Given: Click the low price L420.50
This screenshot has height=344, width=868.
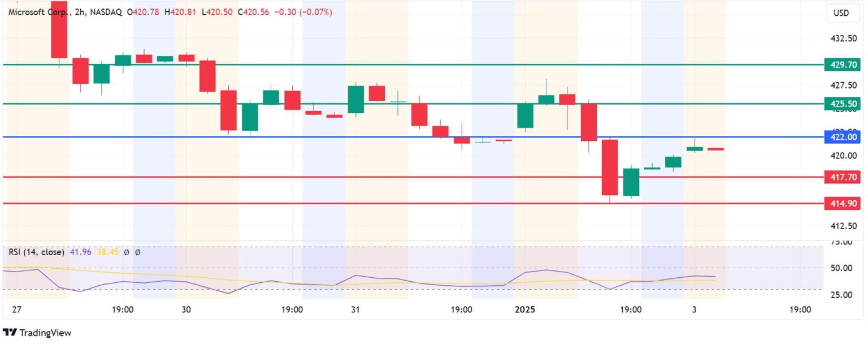Looking at the screenshot, I should tap(218, 12).
